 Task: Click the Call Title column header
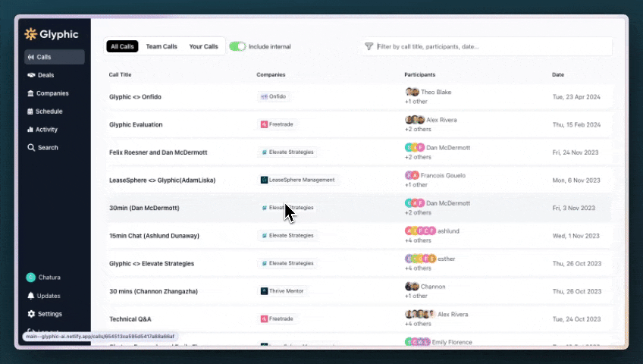pyautogui.click(x=120, y=74)
